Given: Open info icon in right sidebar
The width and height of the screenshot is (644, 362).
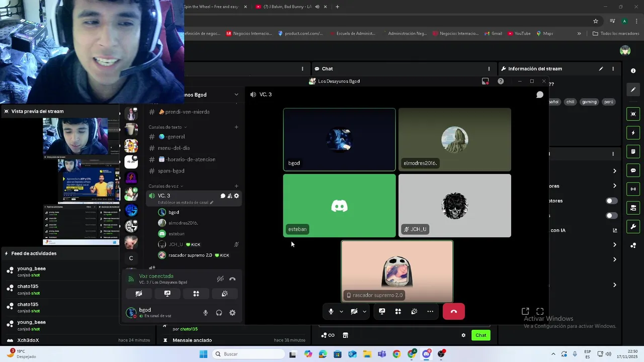Looking at the screenshot, I should 633,71.
